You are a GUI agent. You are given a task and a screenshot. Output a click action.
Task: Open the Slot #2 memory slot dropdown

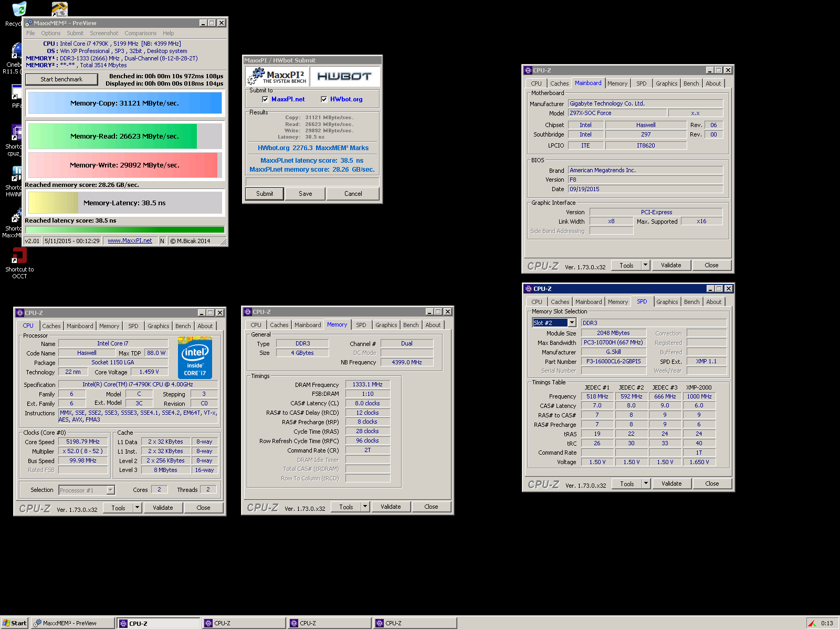[572, 323]
